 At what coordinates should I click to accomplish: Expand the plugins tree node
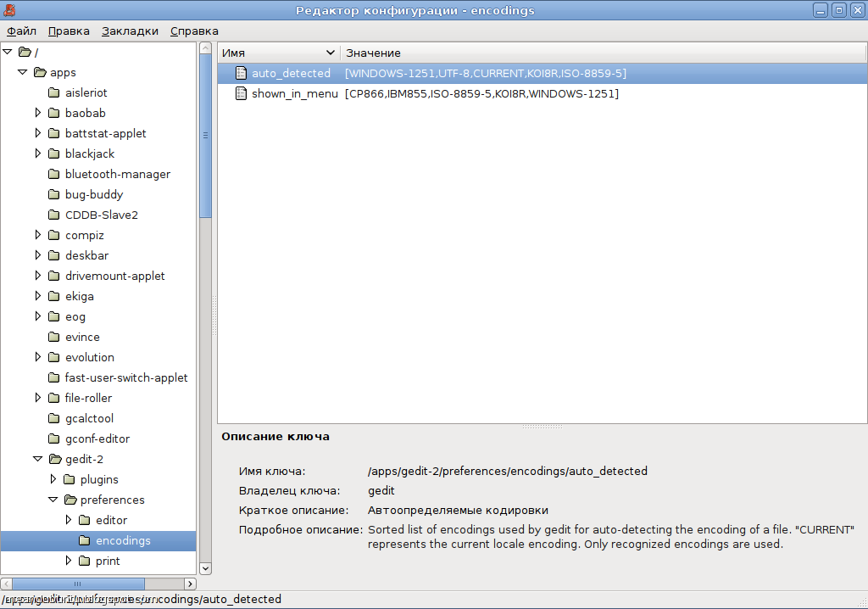53,479
